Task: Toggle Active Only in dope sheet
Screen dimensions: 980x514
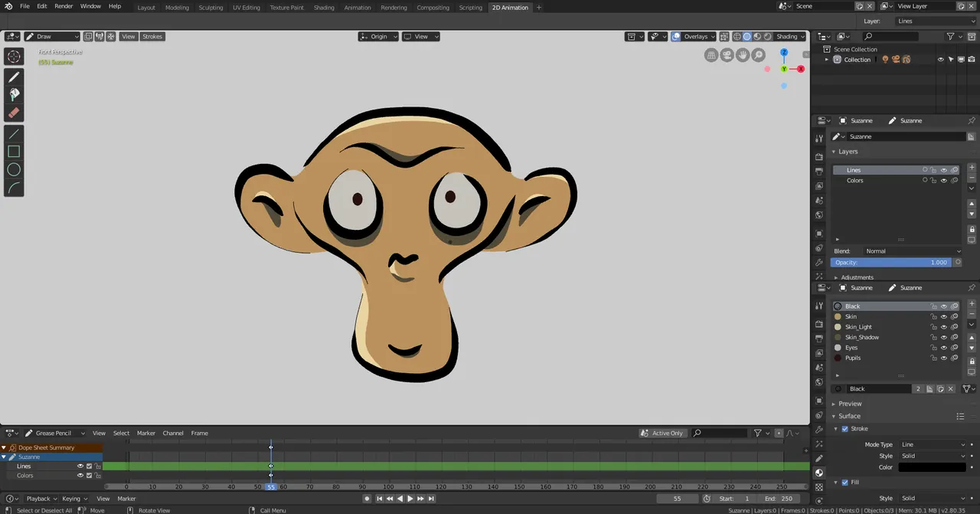Action: [x=662, y=434]
